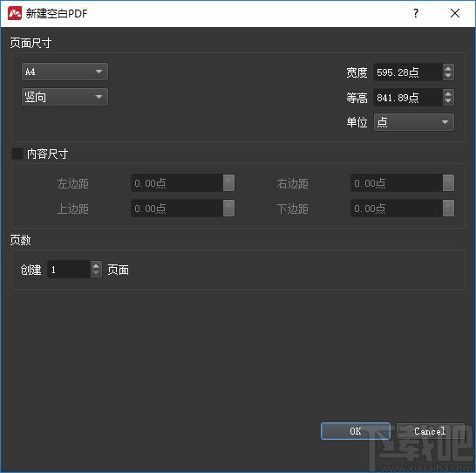Click the 等高 height input field
Viewport: 476px width, 473px height.
coord(408,98)
